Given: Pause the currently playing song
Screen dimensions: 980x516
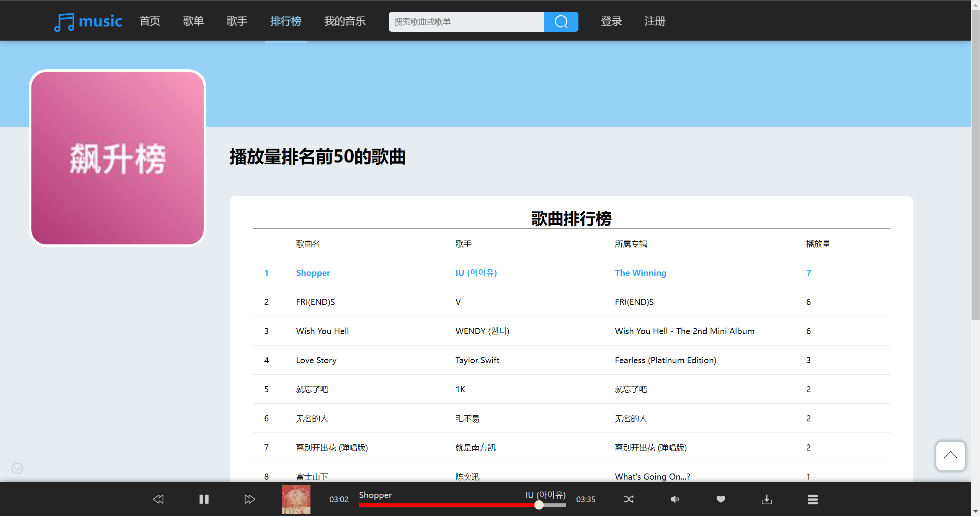Looking at the screenshot, I should pos(204,499).
